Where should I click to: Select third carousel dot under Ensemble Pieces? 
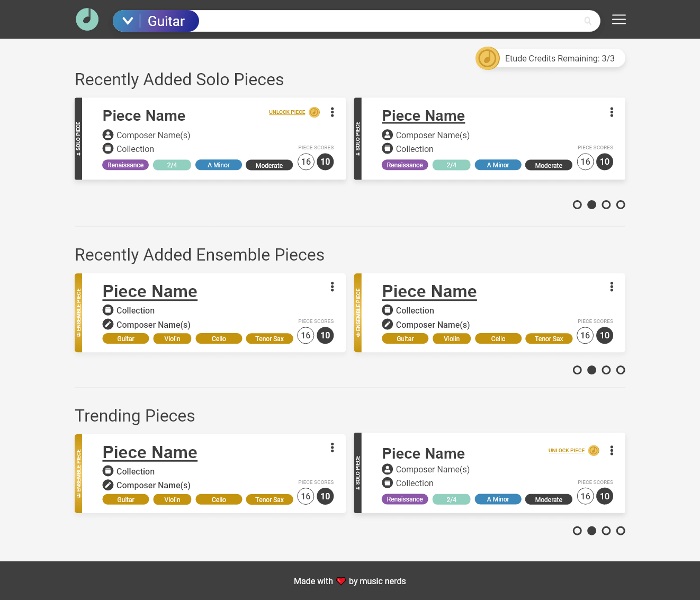click(x=606, y=370)
